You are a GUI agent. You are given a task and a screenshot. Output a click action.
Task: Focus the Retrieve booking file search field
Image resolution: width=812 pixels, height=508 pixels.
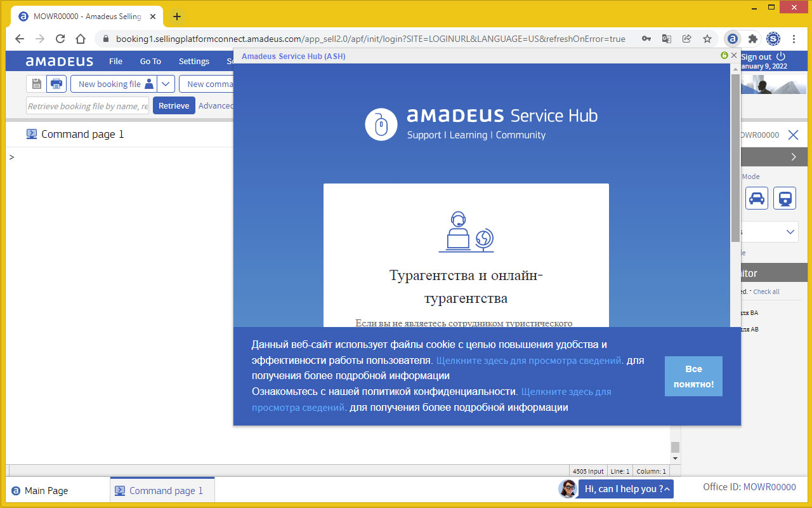tap(88, 106)
